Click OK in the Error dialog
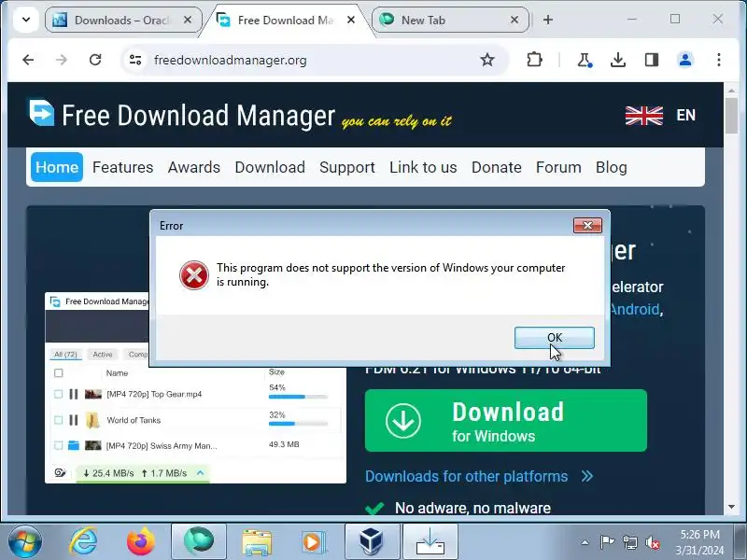This screenshot has height=560, width=747. pos(554,338)
